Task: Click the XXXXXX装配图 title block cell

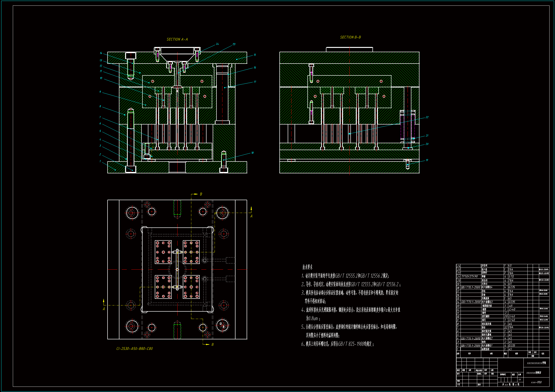Action: click(x=534, y=373)
